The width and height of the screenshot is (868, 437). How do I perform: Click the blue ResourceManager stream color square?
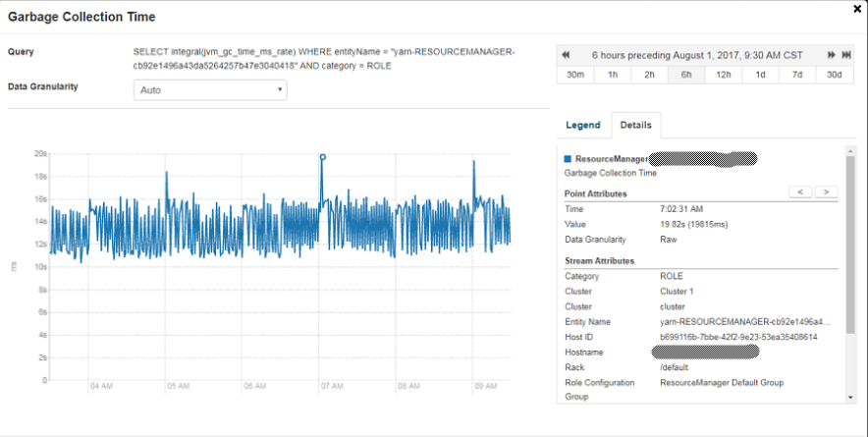pyautogui.click(x=568, y=158)
